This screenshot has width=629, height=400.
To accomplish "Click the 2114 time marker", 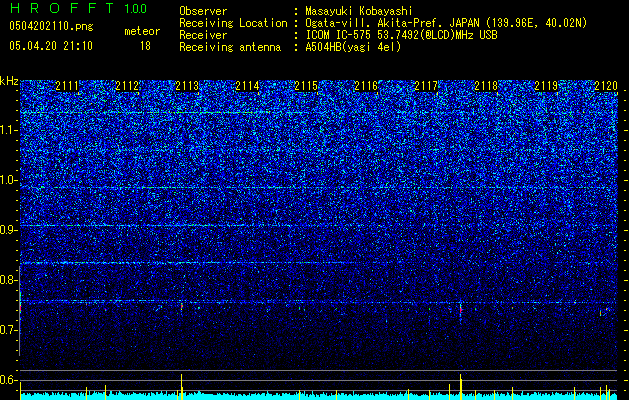I will pyautogui.click(x=247, y=86).
